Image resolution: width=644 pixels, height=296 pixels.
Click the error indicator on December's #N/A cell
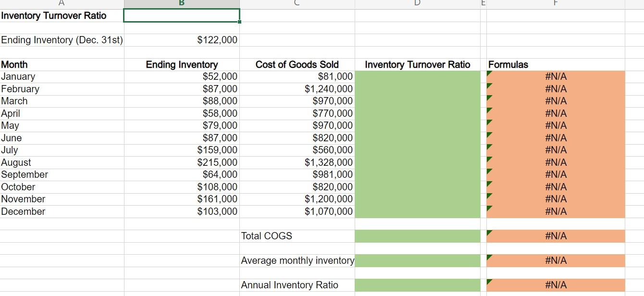pyautogui.click(x=490, y=208)
